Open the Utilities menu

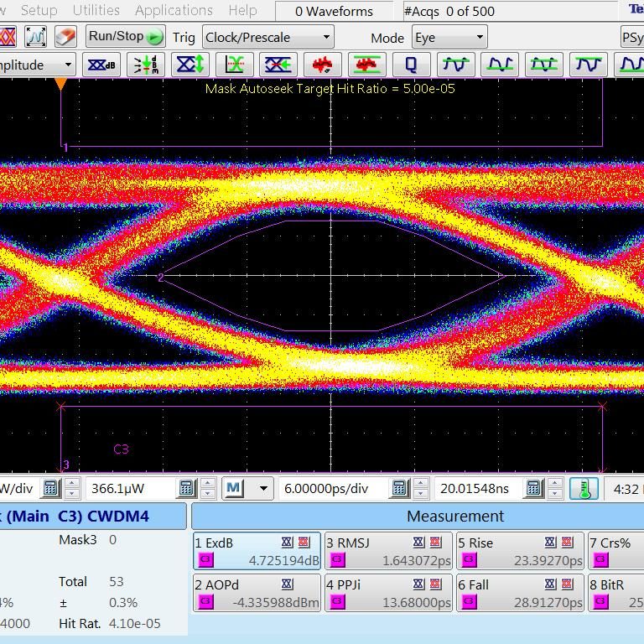click(x=96, y=10)
